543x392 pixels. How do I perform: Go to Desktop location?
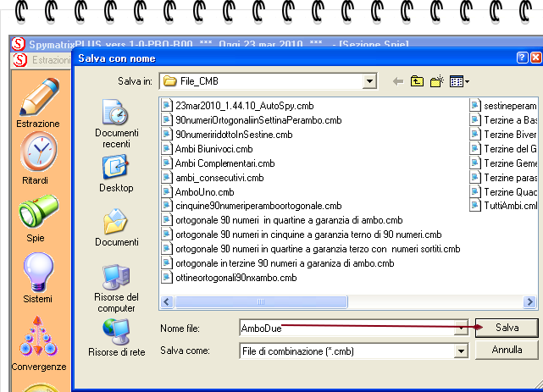pyautogui.click(x=116, y=172)
